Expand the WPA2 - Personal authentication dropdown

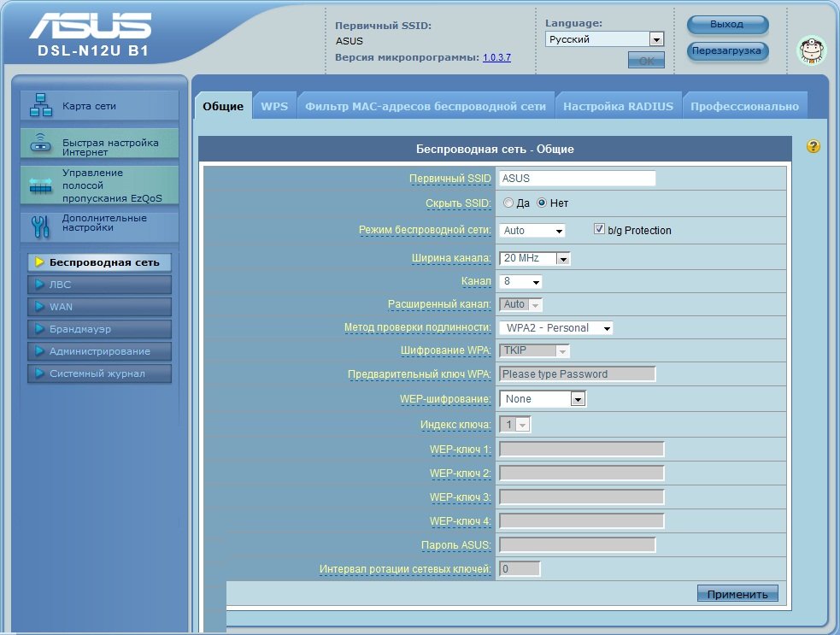(x=555, y=328)
